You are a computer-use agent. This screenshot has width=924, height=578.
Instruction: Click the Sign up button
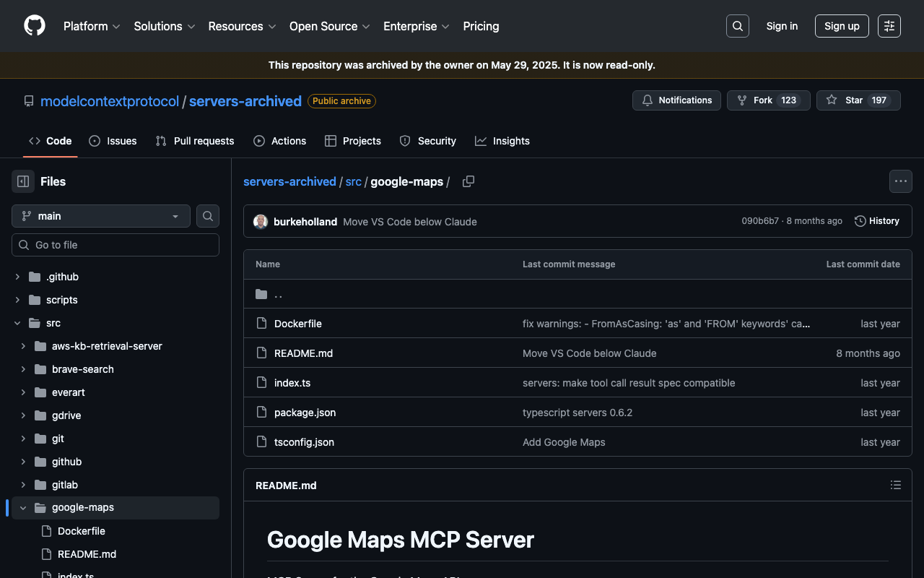(841, 26)
